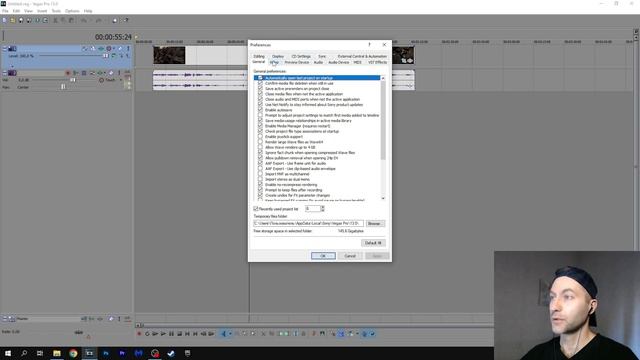
Task: Open the Options menu
Action: [72, 11]
